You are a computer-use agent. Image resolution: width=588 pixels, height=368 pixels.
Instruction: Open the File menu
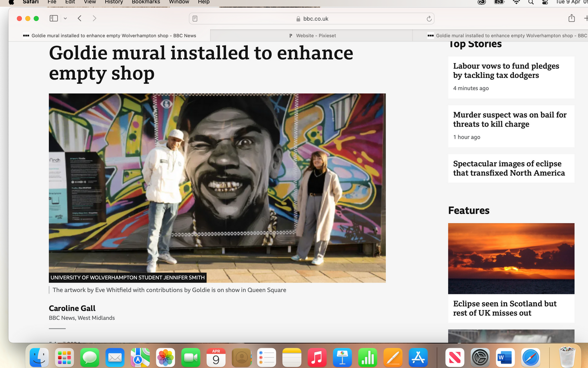[x=52, y=2]
